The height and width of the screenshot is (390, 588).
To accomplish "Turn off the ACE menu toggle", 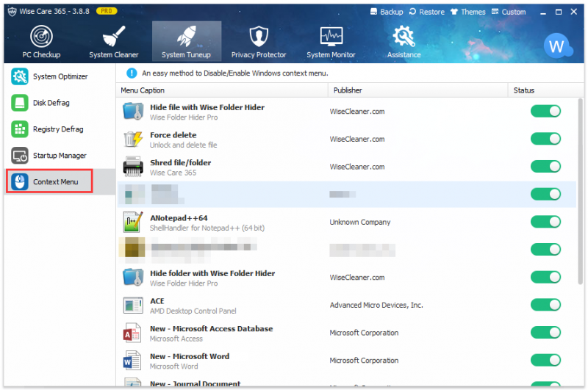I will tap(545, 305).
